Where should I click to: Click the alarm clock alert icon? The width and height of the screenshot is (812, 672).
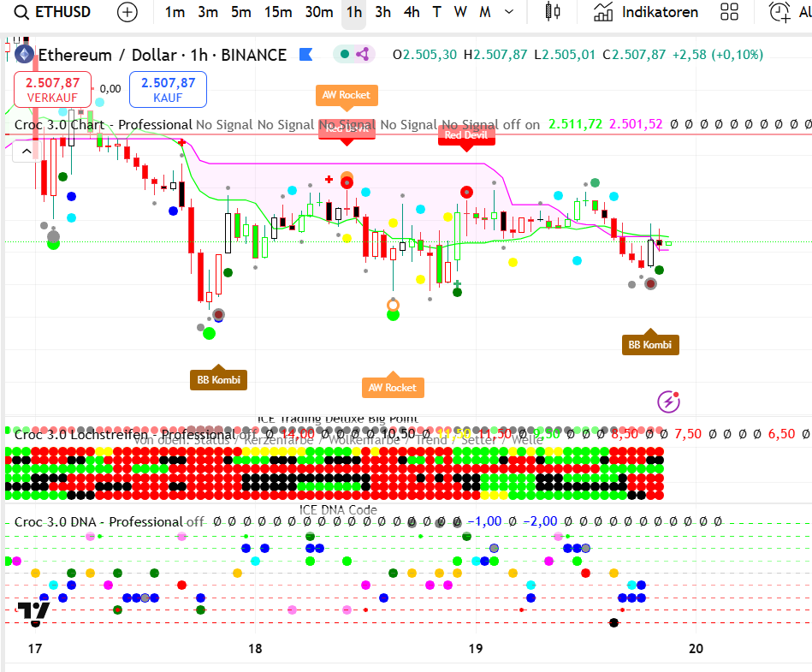[779, 12]
